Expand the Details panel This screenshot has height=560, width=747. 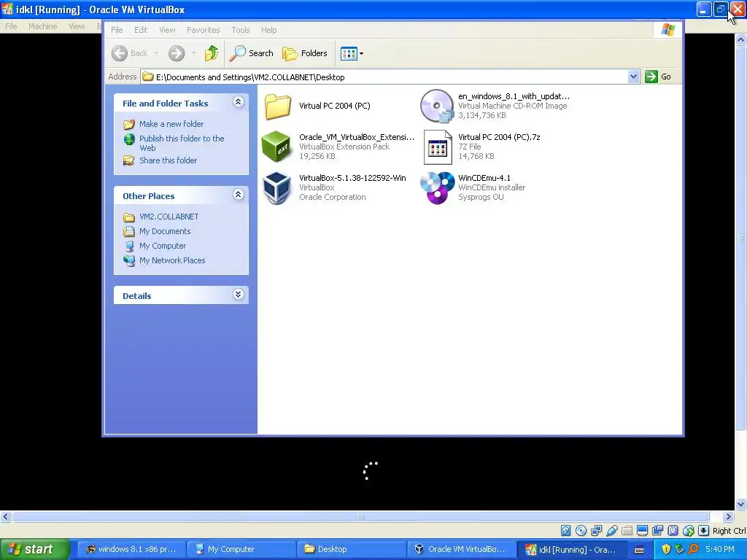[239, 295]
